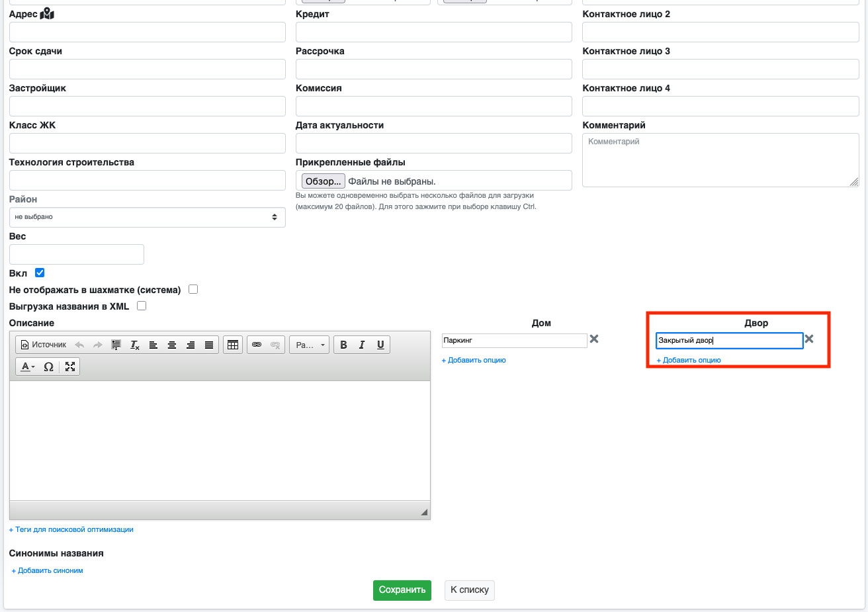Maximize the description editor
The width and height of the screenshot is (868, 612).
tap(70, 367)
